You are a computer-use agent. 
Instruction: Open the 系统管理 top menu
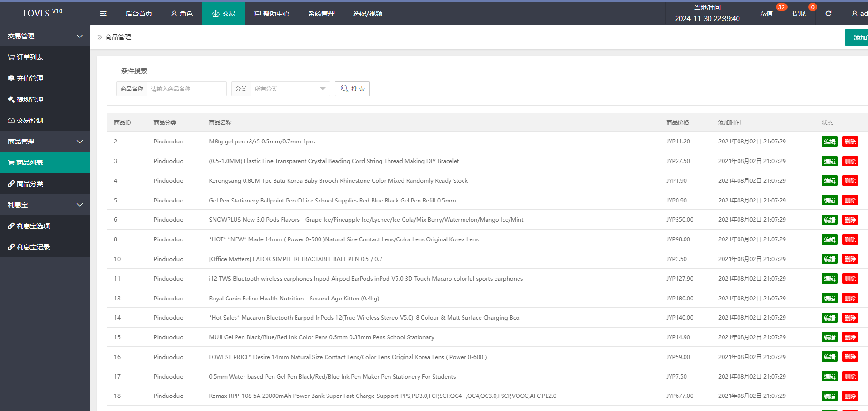(x=321, y=14)
